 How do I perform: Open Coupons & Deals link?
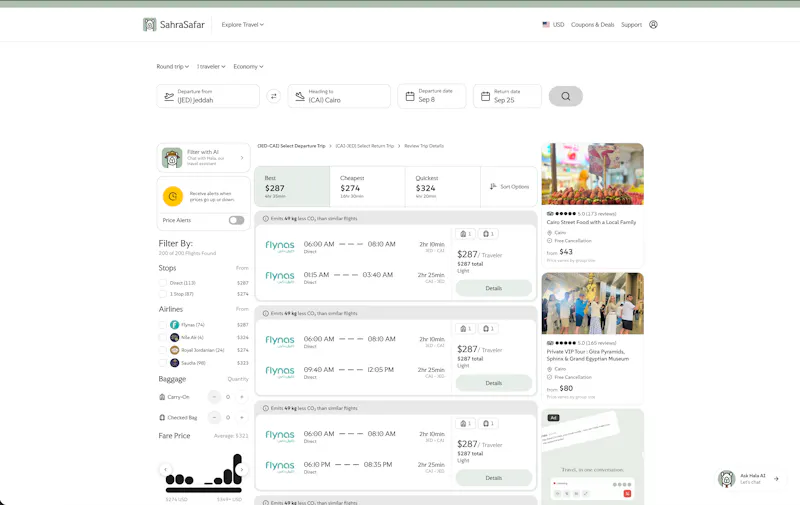[592, 24]
